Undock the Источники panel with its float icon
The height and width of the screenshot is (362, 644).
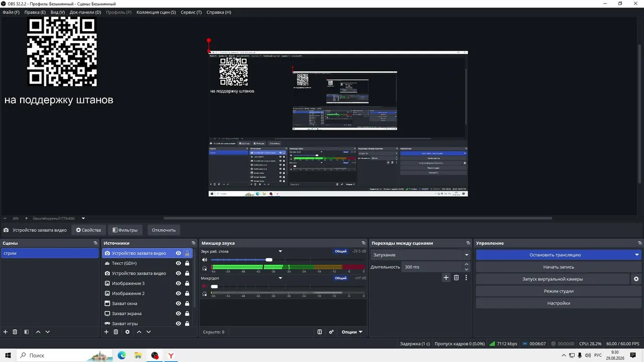194,243
